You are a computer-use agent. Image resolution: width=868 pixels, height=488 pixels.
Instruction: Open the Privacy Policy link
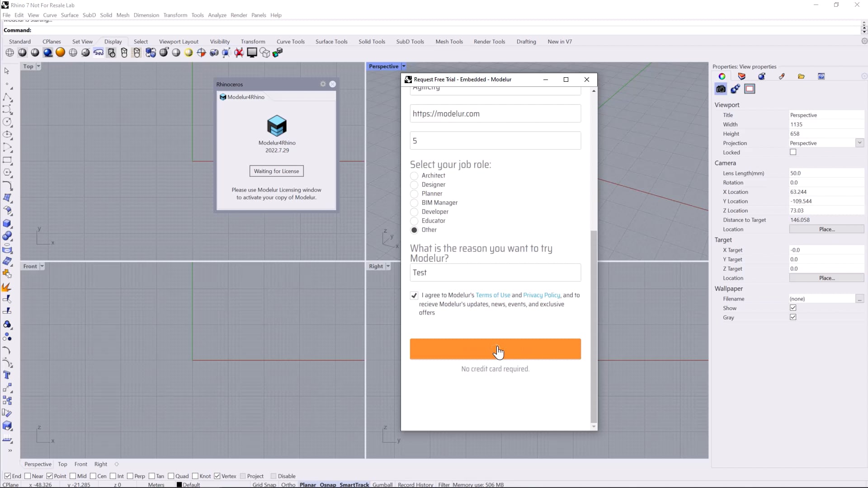541,295
